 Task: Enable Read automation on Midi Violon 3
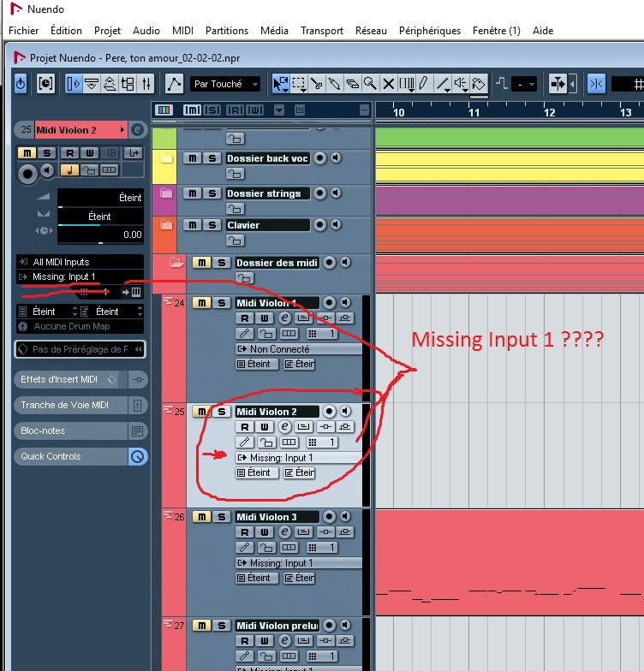245,532
